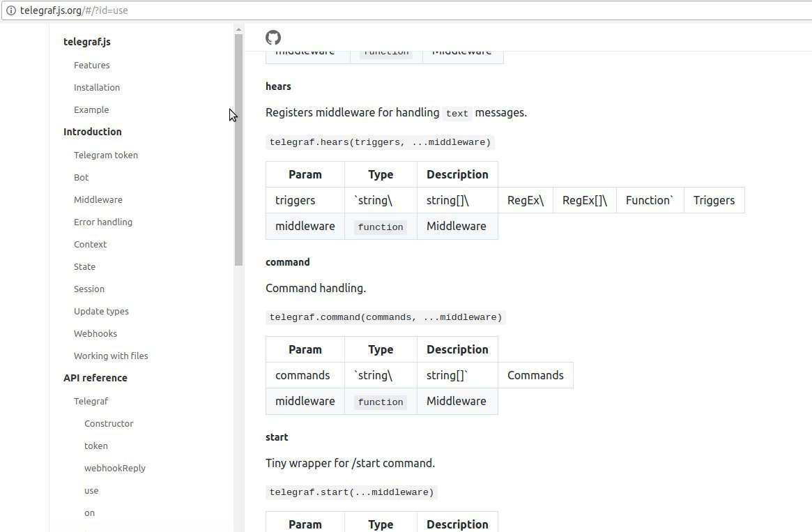The width and height of the screenshot is (812, 532).
Task: Click the sidebar scrollbar up arrow
Action: point(239,29)
